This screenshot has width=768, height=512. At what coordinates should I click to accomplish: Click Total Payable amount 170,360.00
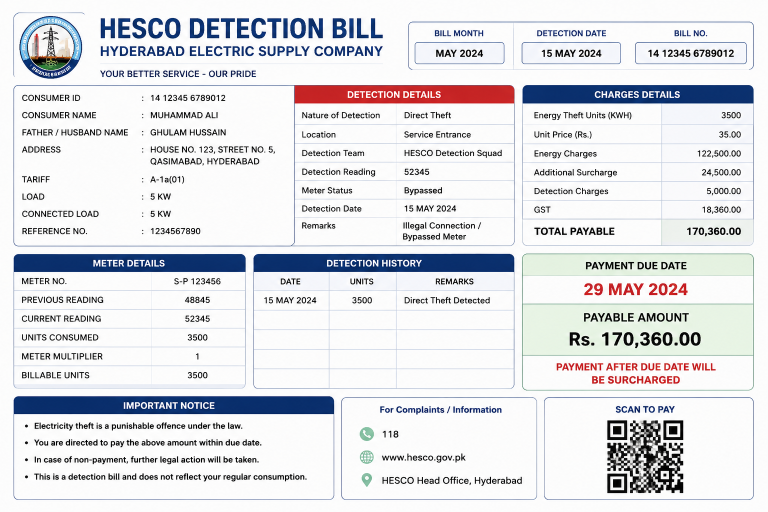pyautogui.click(x=714, y=231)
